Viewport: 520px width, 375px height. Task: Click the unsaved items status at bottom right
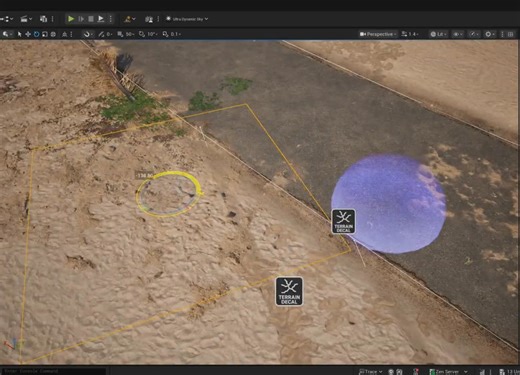(510, 371)
